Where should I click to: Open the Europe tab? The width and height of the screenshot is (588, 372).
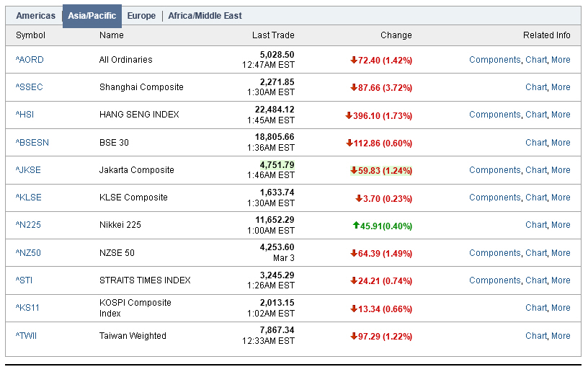141,16
